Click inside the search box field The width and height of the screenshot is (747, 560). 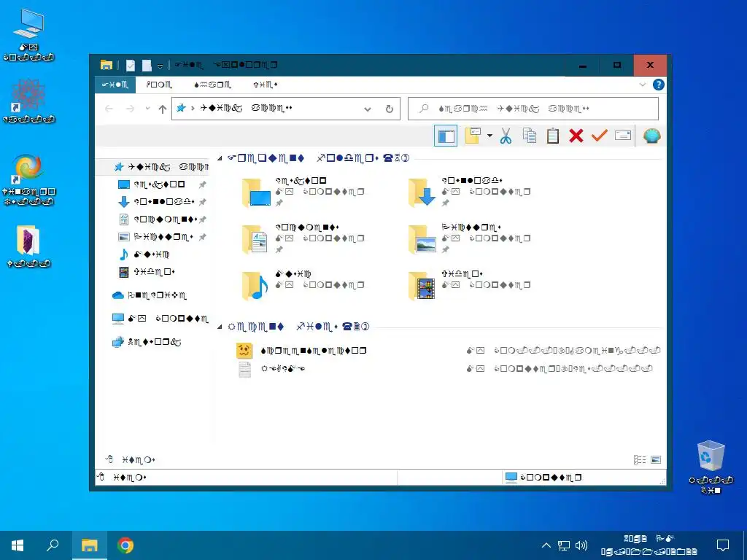[533, 109]
